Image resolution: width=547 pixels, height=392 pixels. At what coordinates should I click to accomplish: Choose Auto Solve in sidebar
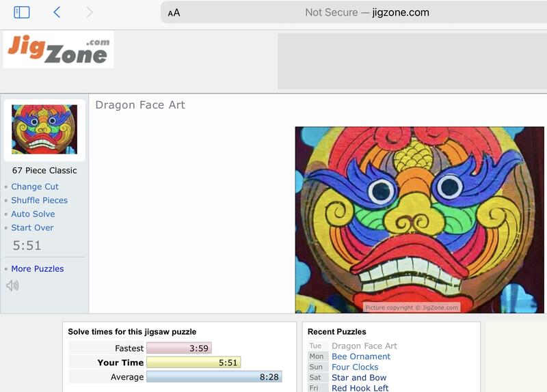coord(33,214)
